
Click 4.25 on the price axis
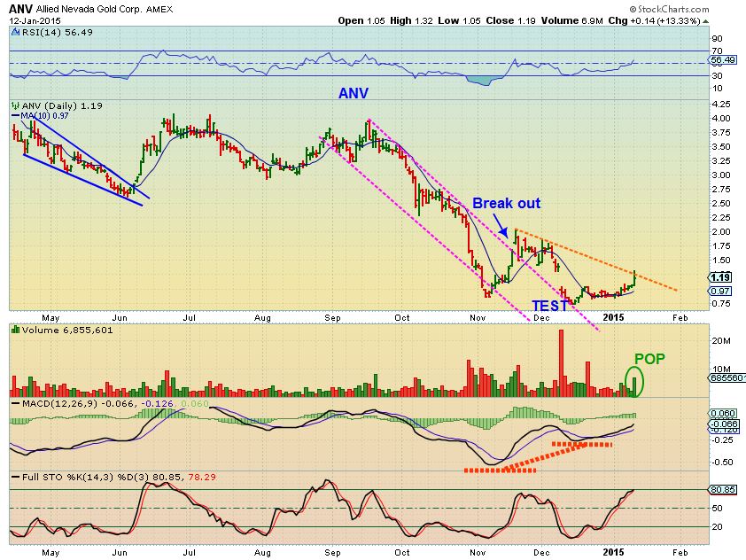pyautogui.click(x=721, y=105)
